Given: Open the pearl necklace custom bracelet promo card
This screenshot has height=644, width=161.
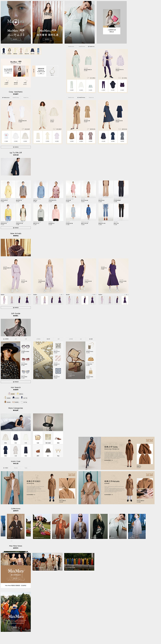Looking at the screenshot, I should pos(47,71).
